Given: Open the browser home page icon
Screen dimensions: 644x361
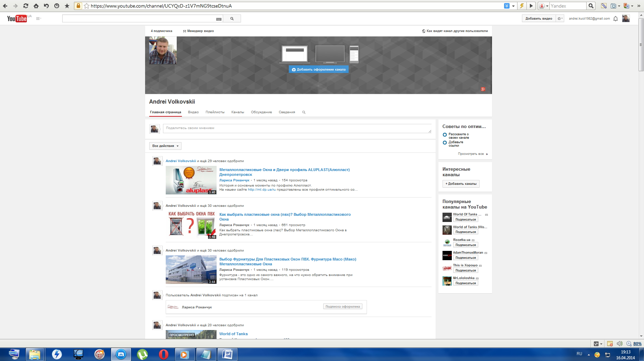Looking at the screenshot, I should pyautogui.click(x=36, y=6).
